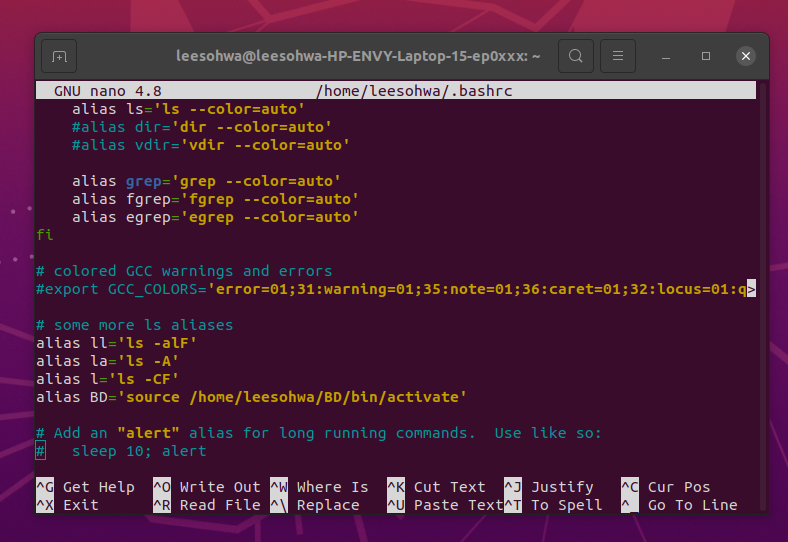The height and width of the screenshot is (542, 788).
Task: Click the ^_ Go To Line shortcut
Action: pyautogui.click(x=679, y=505)
